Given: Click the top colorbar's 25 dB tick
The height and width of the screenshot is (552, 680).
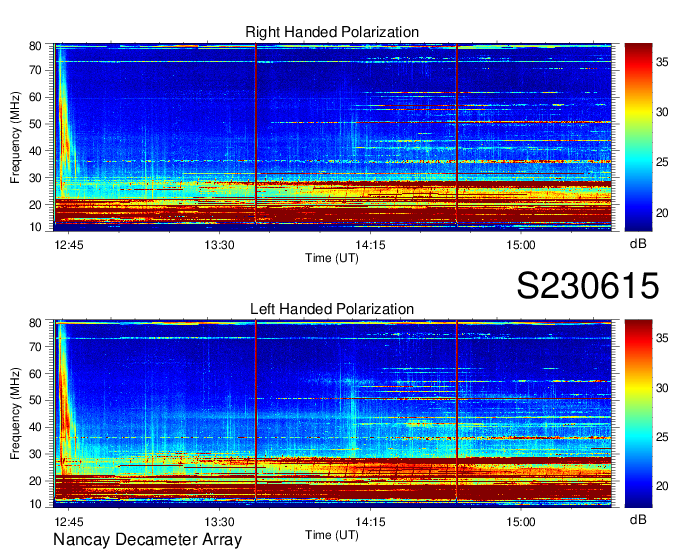Looking at the screenshot, I should pos(662,162).
